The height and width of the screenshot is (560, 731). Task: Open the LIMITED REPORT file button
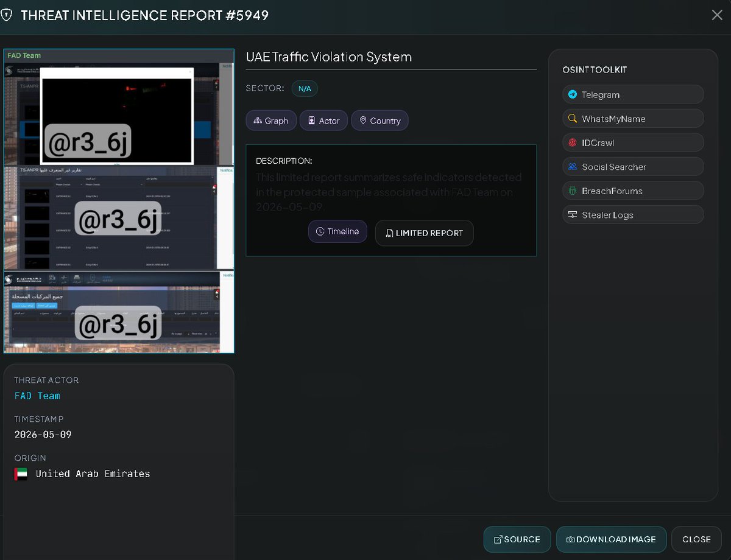pos(424,233)
